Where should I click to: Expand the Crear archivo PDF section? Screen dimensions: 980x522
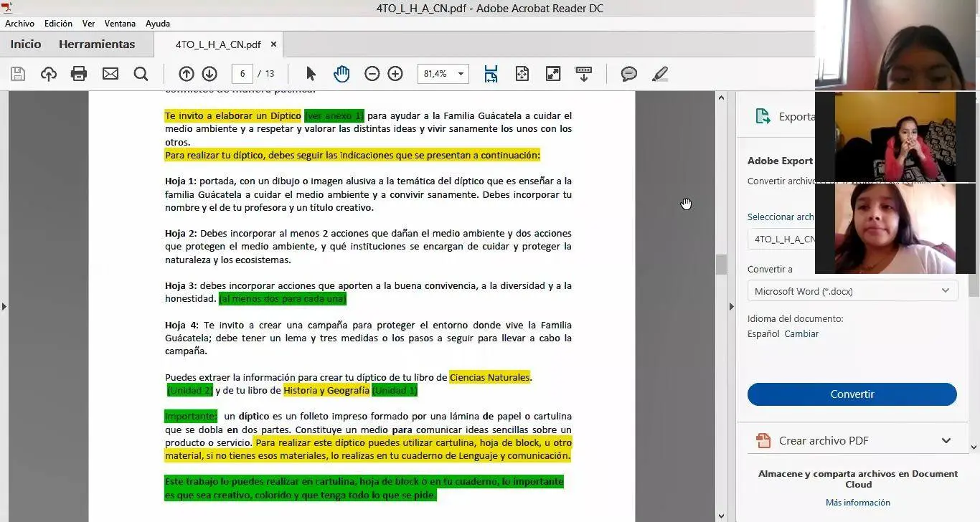[x=946, y=441]
